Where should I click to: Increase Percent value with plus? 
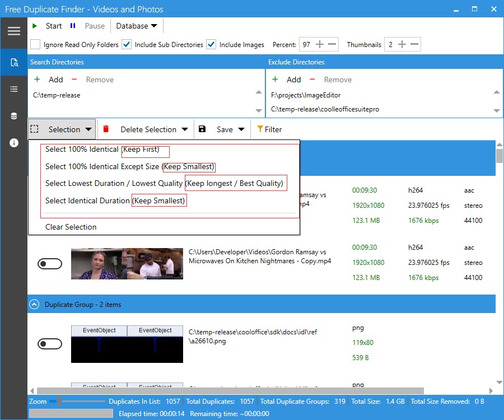click(320, 44)
